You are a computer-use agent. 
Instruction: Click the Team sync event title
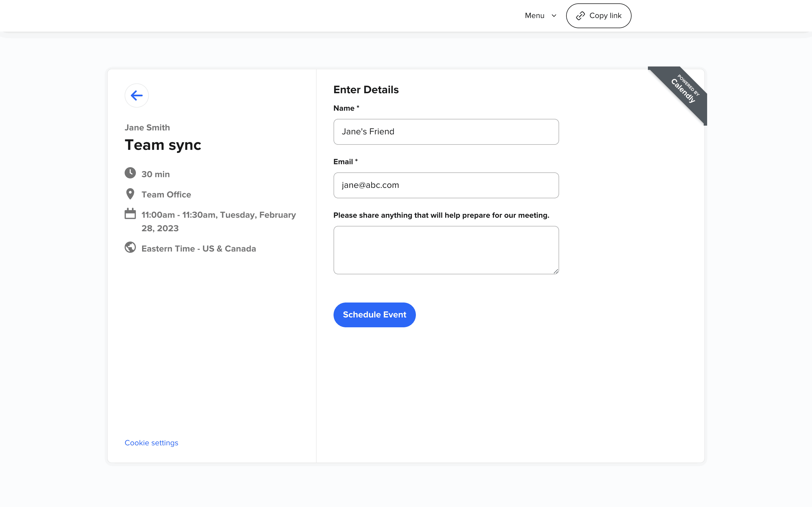coord(163,145)
